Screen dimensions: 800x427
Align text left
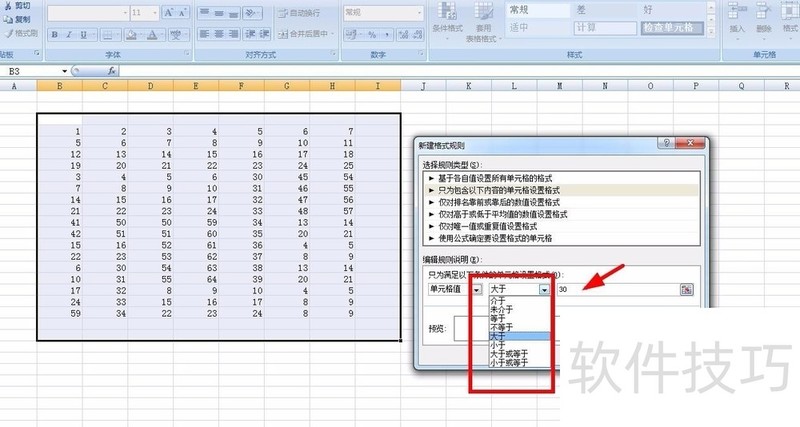coord(204,34)
